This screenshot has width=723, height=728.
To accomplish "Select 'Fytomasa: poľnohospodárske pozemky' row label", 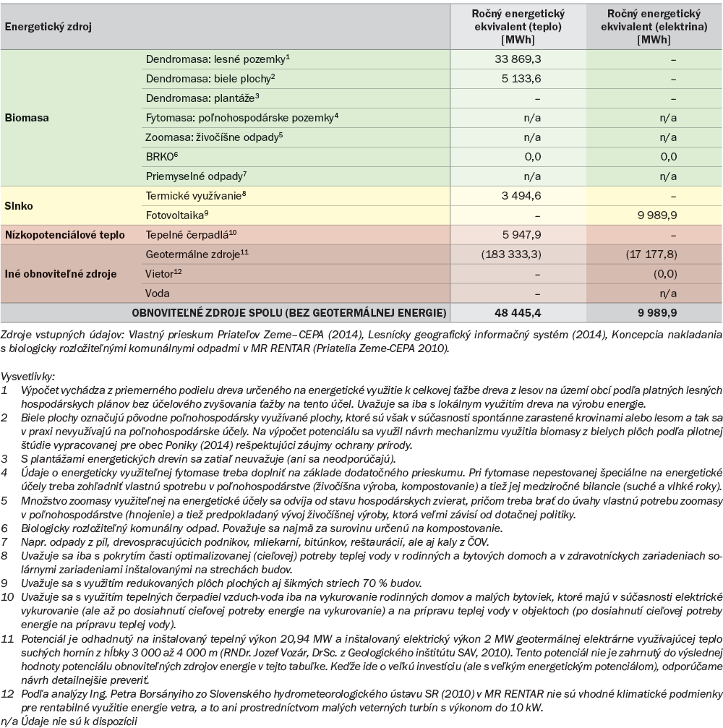I will 241,117.
